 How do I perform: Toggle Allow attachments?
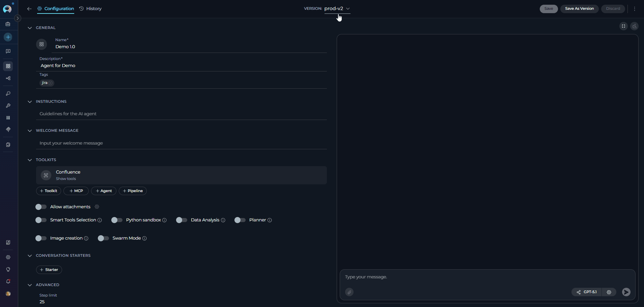pos(41,207)
